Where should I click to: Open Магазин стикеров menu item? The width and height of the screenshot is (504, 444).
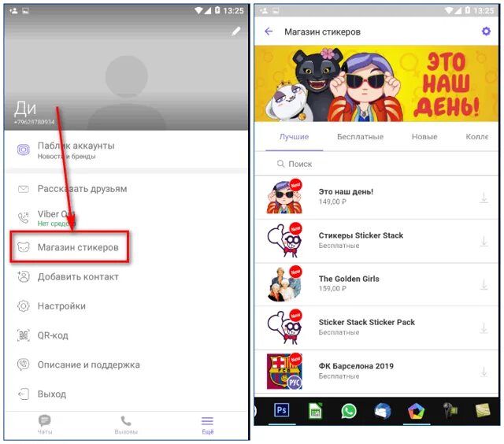69,247
